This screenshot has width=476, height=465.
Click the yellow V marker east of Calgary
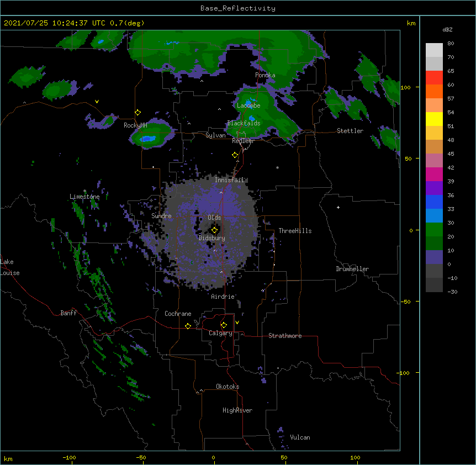pos(237,323)
